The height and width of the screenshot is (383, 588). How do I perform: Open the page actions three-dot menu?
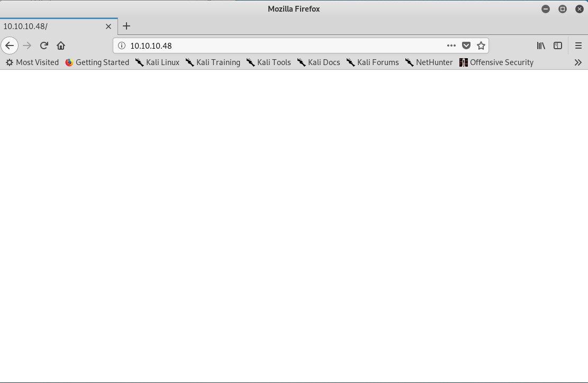(x=451, y=45)
